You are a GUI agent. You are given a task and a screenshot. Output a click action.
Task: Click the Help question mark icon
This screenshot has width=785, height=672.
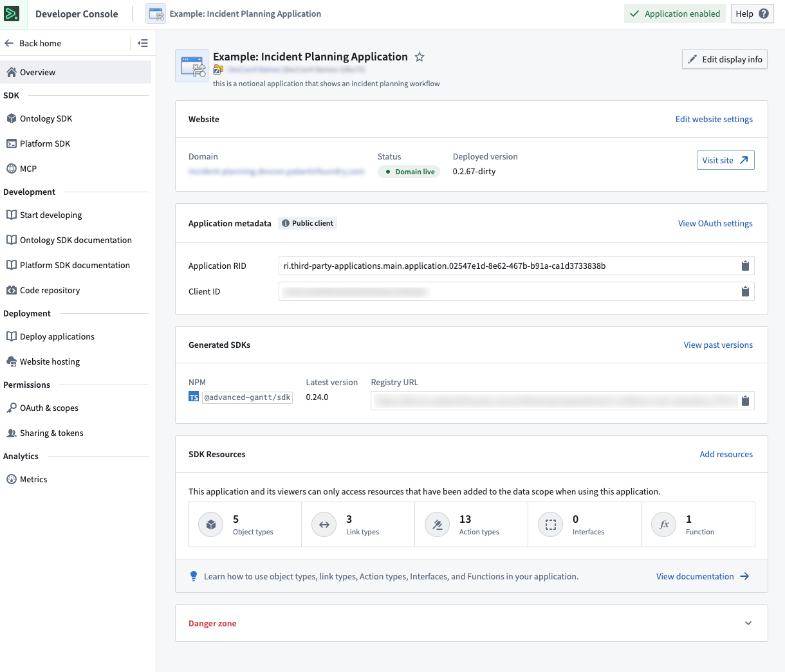coord(764,14)
